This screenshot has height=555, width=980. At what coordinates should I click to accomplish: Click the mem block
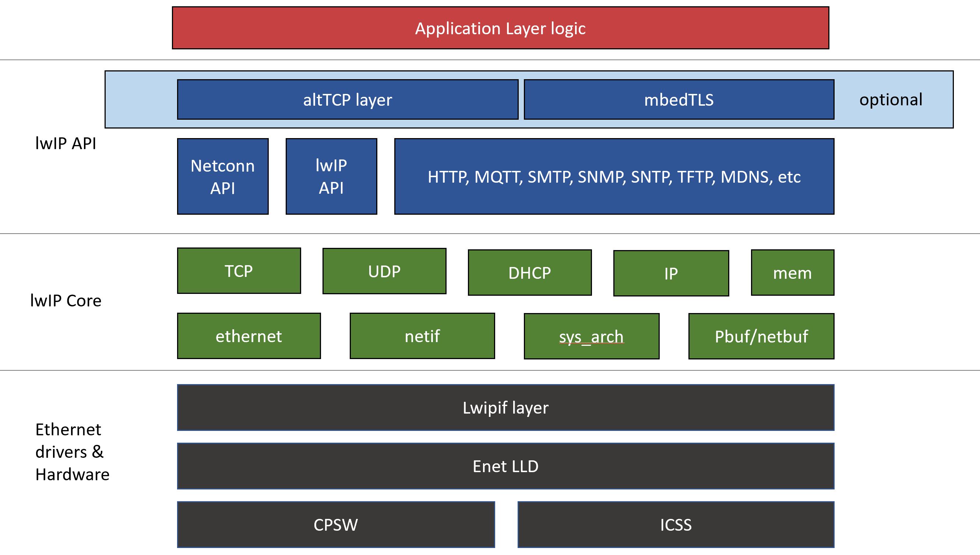tap(792, 273)
